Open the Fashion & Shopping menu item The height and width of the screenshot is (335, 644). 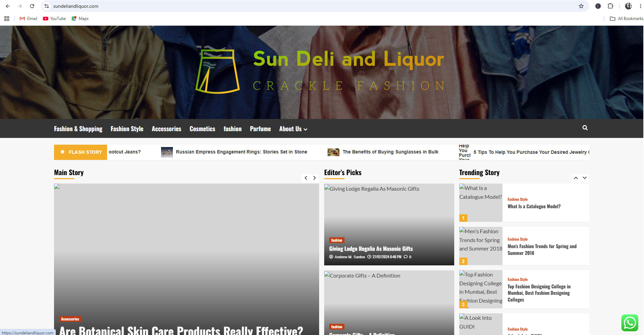[78, 129]
